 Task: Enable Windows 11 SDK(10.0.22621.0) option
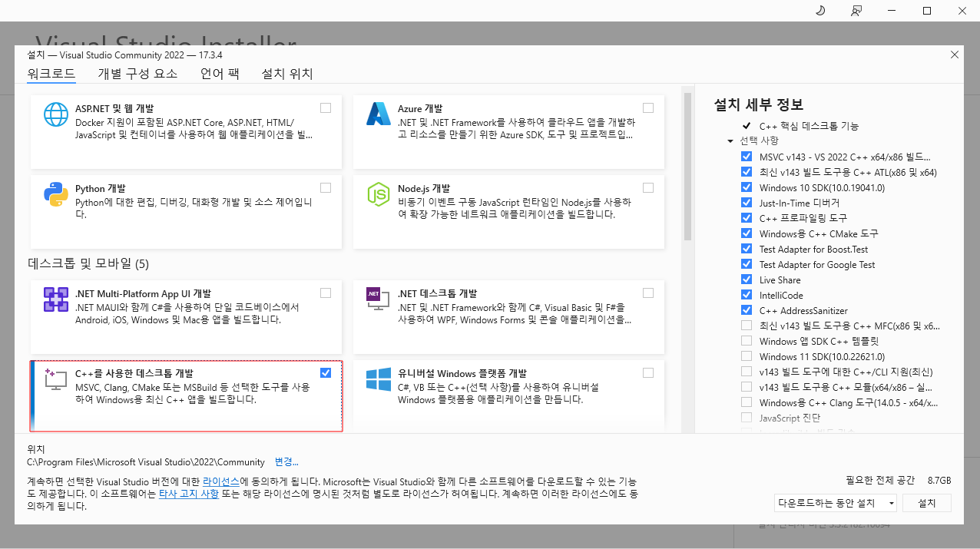click(747, 356)
